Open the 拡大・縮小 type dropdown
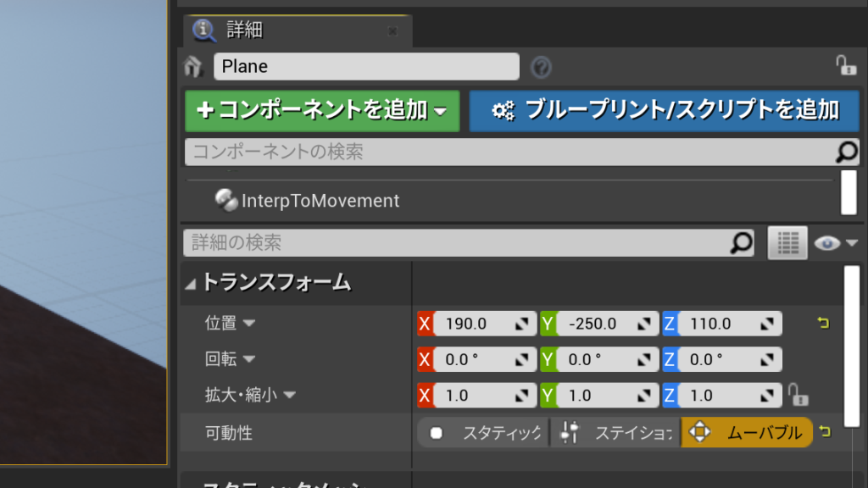 [x=289, y=396]
